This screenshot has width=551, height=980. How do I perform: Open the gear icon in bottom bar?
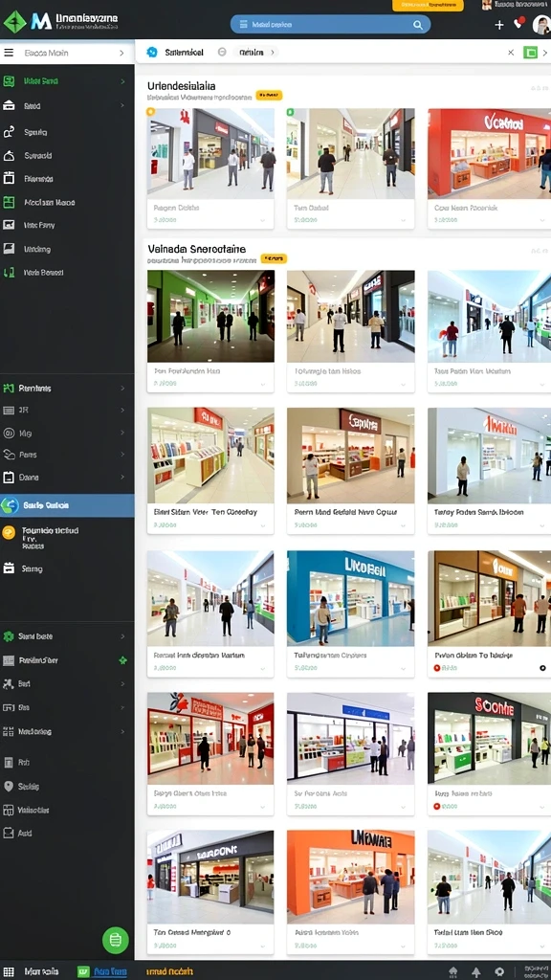pyautogui.click(x=499, y=972)
